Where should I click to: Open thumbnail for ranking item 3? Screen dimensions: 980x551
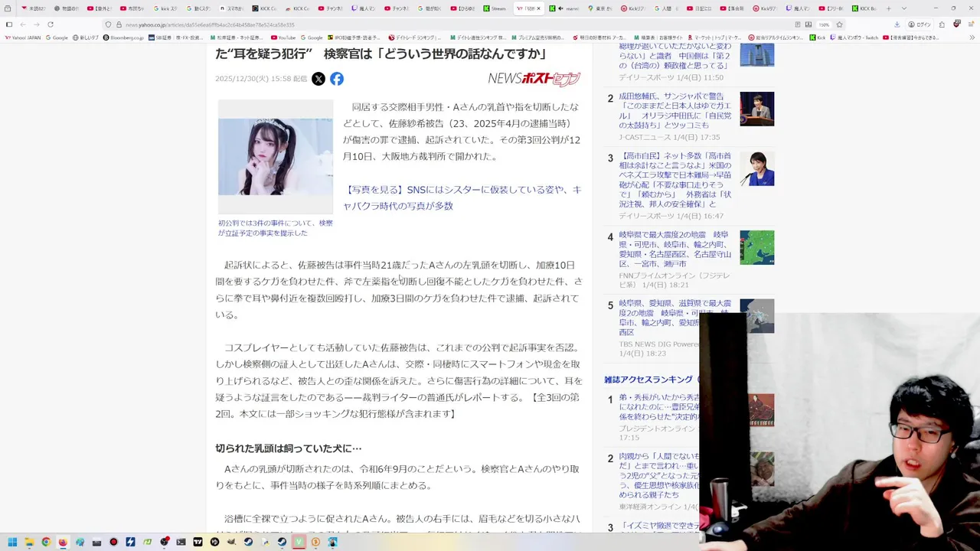coord(756,169)
